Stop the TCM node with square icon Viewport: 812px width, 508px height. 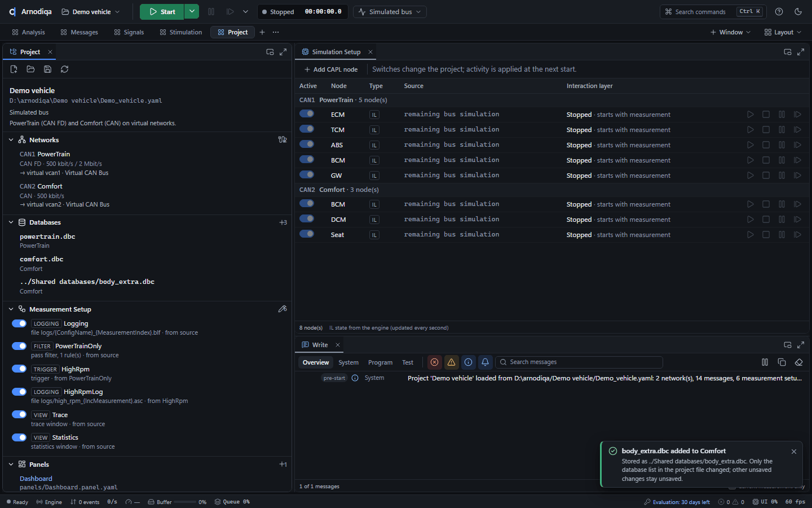coord(766,130)
